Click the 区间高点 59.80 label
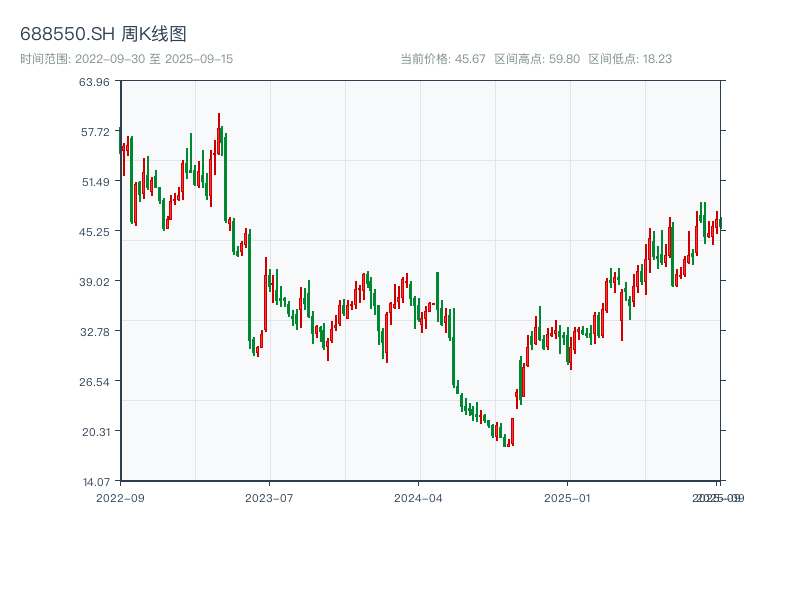The height and width of the screenshot is (600, 800). (537, 59)
